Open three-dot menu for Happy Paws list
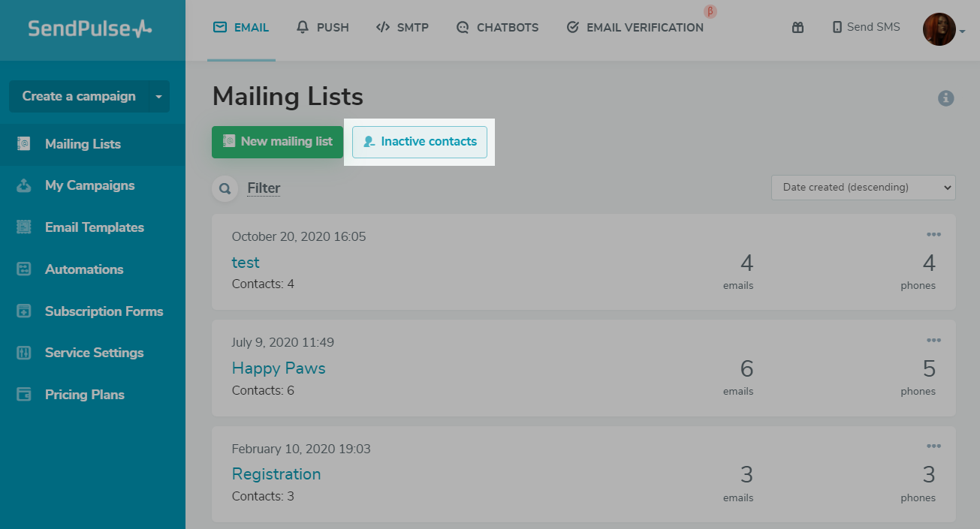 point(933,341)
